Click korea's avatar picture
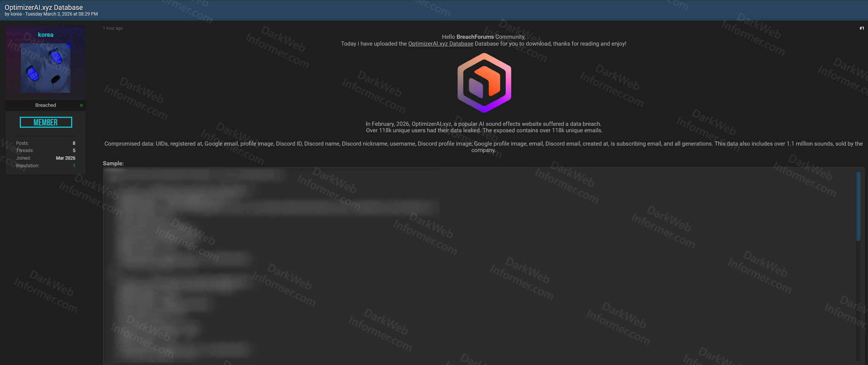Viewport: 868px width, 365px height. 45,68
